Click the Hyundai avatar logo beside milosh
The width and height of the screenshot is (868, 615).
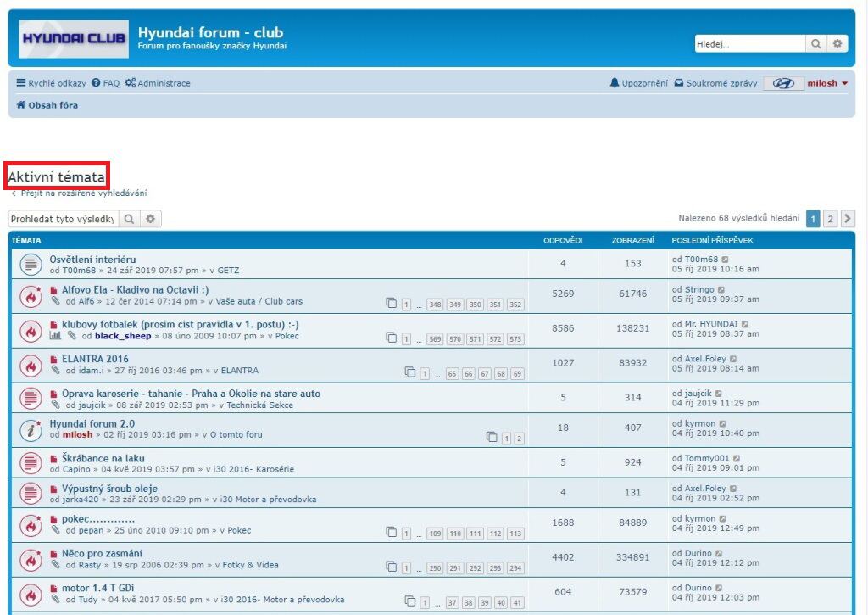(x=783, y=84)
